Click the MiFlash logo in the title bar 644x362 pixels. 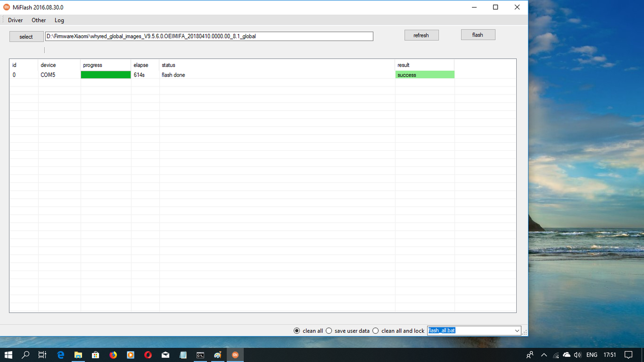(7, 8)
